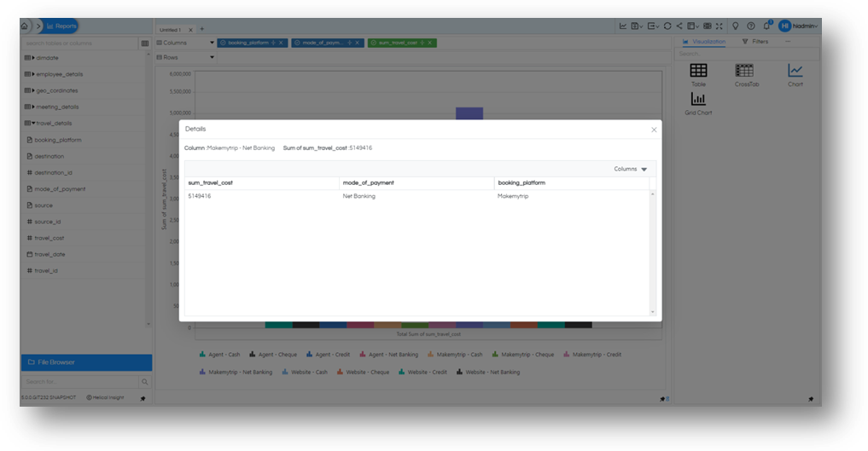Open notifications bell icon

point(767,26)
